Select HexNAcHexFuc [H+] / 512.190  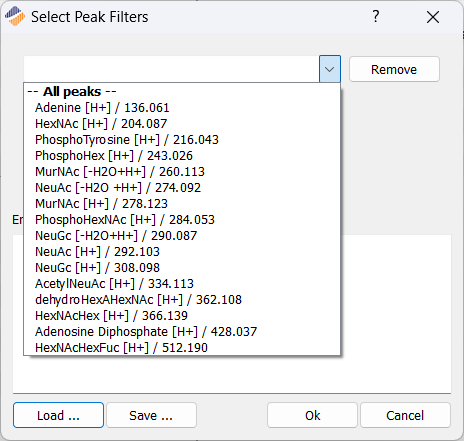pos(182,348)
